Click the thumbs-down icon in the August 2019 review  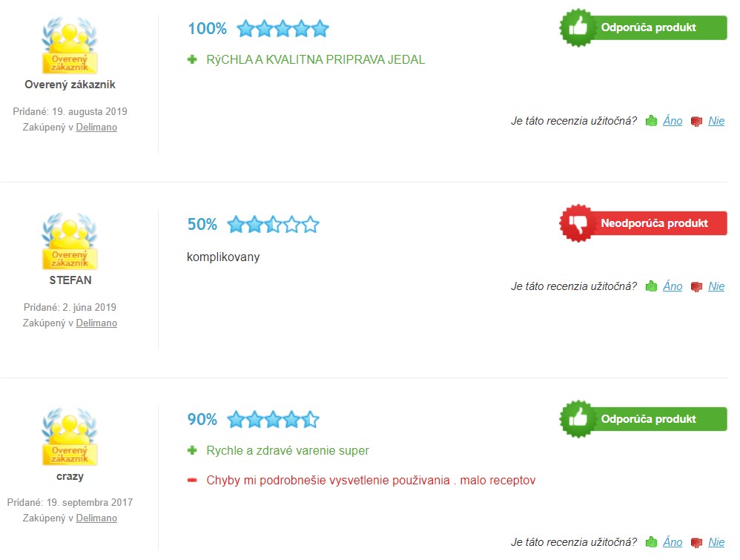pos(696,122)
